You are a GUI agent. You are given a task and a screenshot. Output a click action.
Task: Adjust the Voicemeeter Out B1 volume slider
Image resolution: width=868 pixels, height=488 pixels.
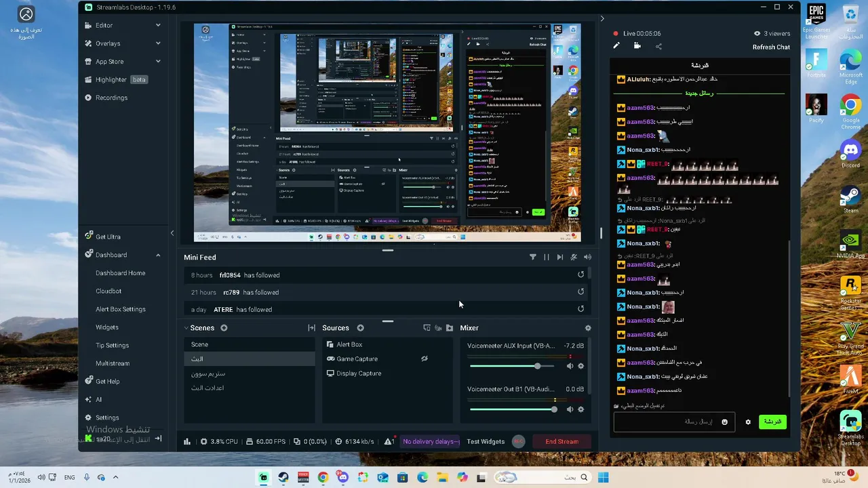pos(512,409)
